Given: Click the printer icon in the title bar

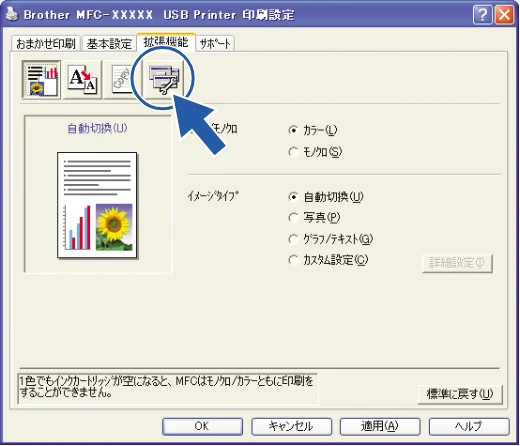Looking at the screenshot, I should 11,14.
